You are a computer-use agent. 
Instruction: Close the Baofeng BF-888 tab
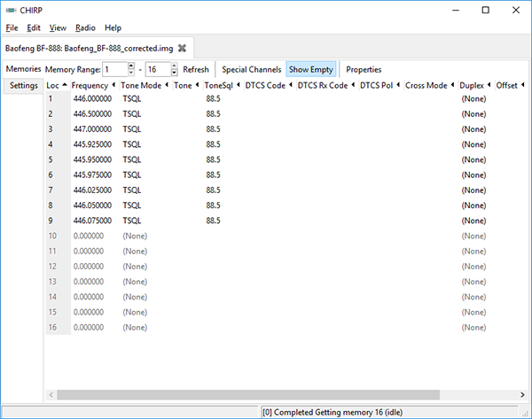182,48
